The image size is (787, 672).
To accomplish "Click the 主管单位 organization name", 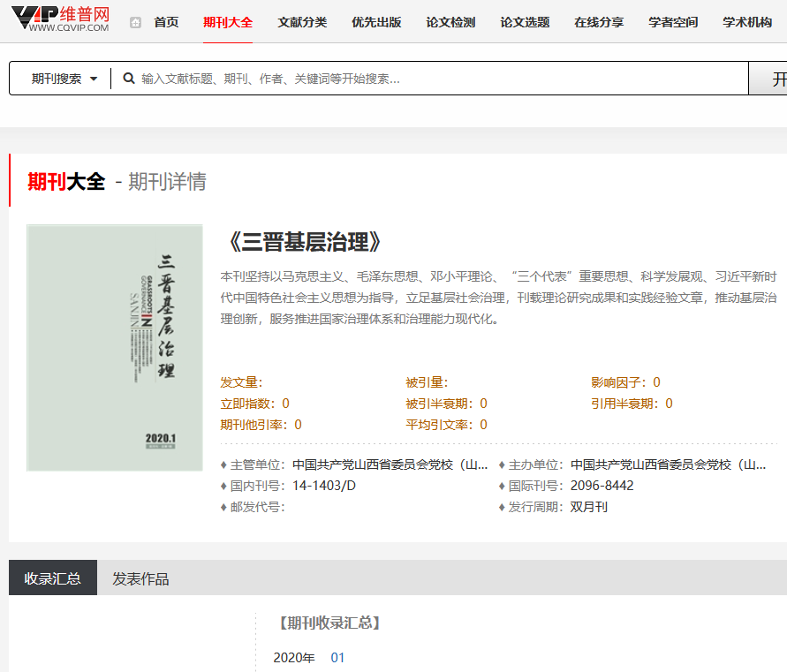I will tap(390, 464).
